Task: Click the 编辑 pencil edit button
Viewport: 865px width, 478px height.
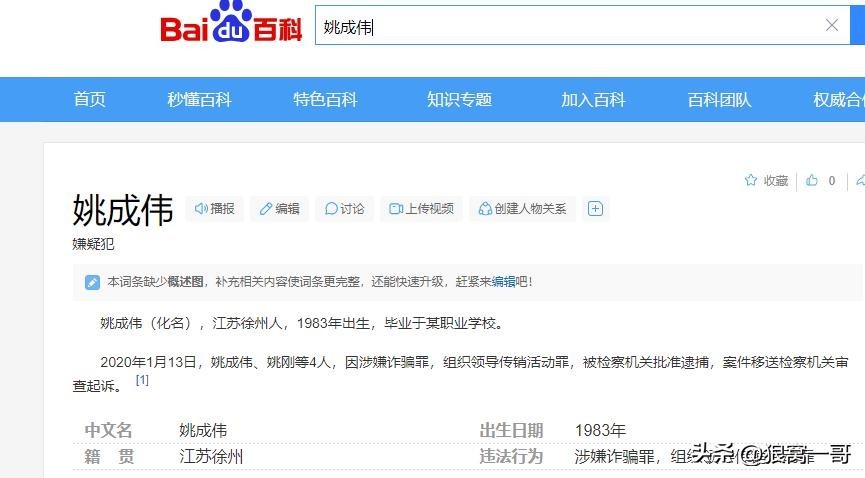Action: [279, 209]
